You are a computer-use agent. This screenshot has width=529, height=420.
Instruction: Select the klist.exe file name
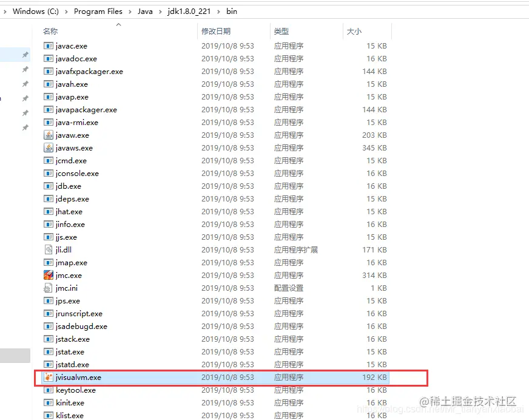70,416
